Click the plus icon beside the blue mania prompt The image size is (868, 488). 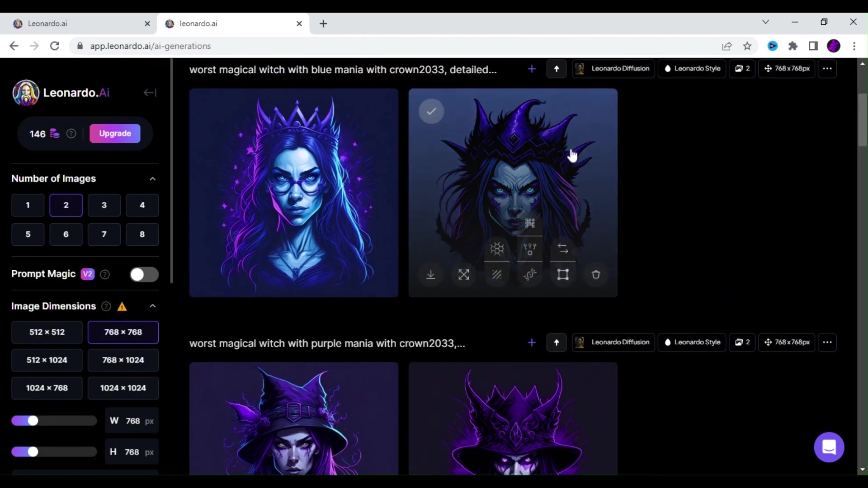(x=532, y=69)
